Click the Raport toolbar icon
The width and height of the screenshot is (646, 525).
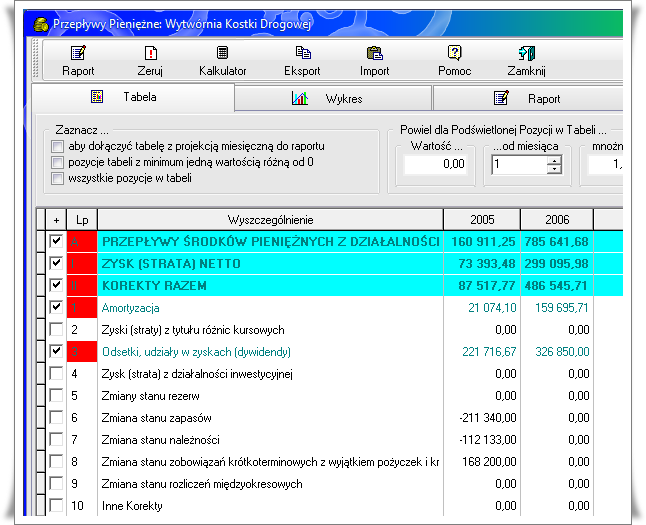(x=78, y=54)
